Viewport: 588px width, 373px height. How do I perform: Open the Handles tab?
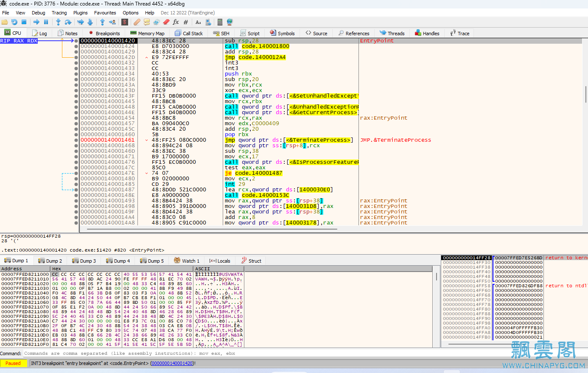(427, 33)
